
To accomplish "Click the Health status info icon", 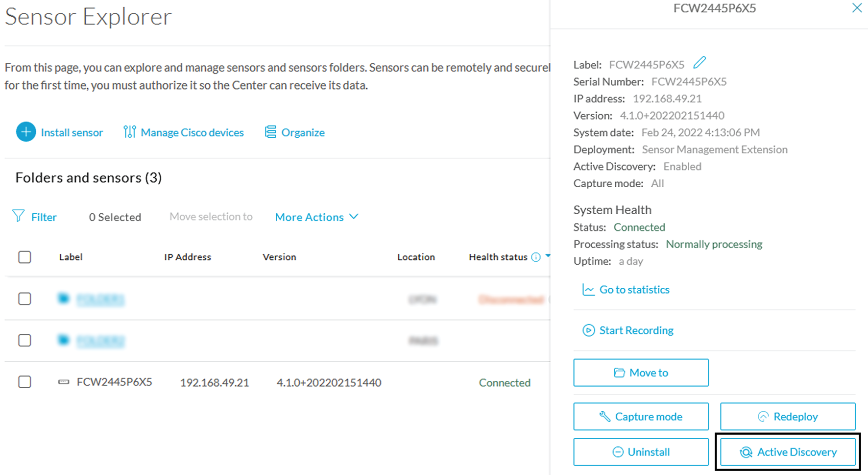I will pyautogui.click(x=536, y=256).
